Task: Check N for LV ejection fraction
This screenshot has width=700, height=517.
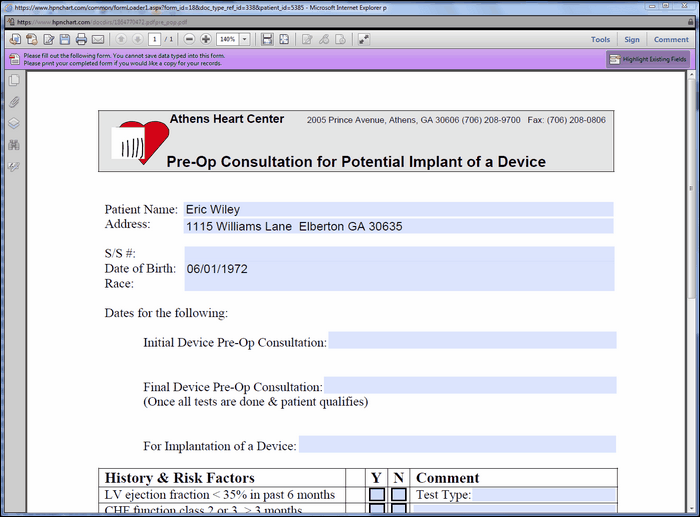Action: coord(399,494)
